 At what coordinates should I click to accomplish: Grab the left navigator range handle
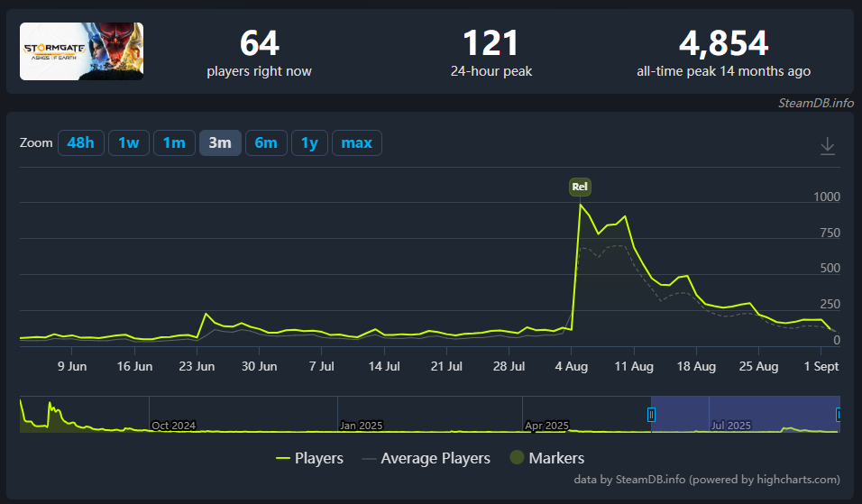click(x=651, y=415)
